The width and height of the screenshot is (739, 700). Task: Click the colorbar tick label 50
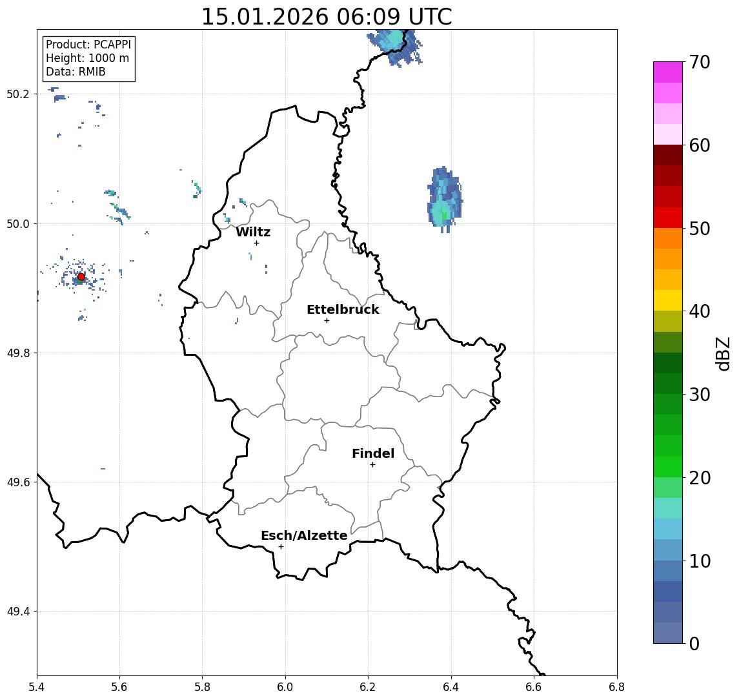click(700, 229)
